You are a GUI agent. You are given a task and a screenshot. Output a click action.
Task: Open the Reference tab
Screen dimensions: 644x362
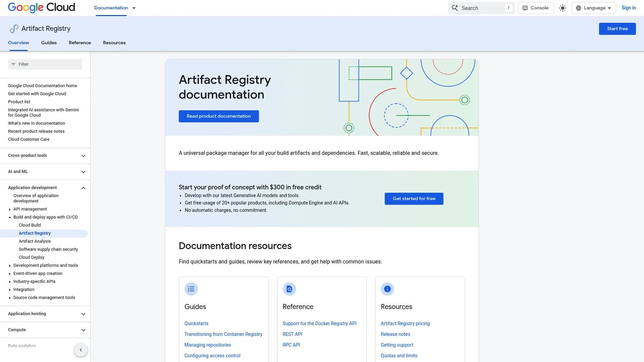pyautogui.click(x=80, y=43)
